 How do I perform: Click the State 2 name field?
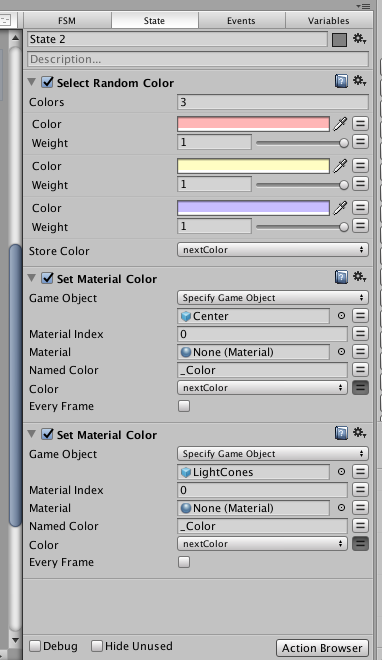(x=177, y=39)
